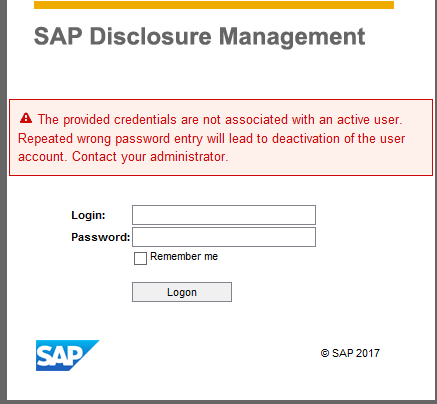Focus the Password input field
437x404 pixels.
tap(224, 237)
